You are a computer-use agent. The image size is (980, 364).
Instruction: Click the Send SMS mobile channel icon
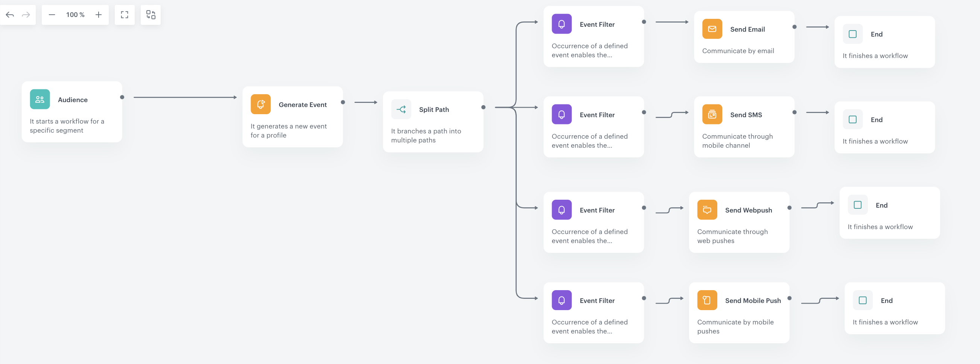[x=712, y=114]
